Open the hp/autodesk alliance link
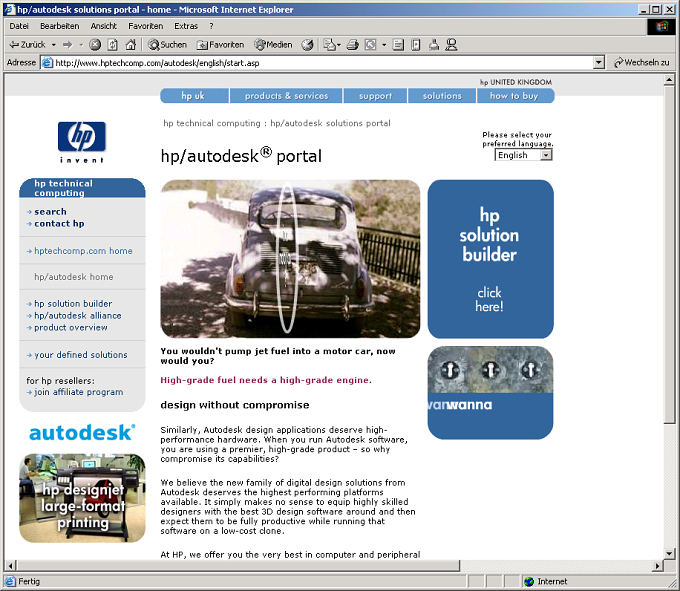 point(78,316)
